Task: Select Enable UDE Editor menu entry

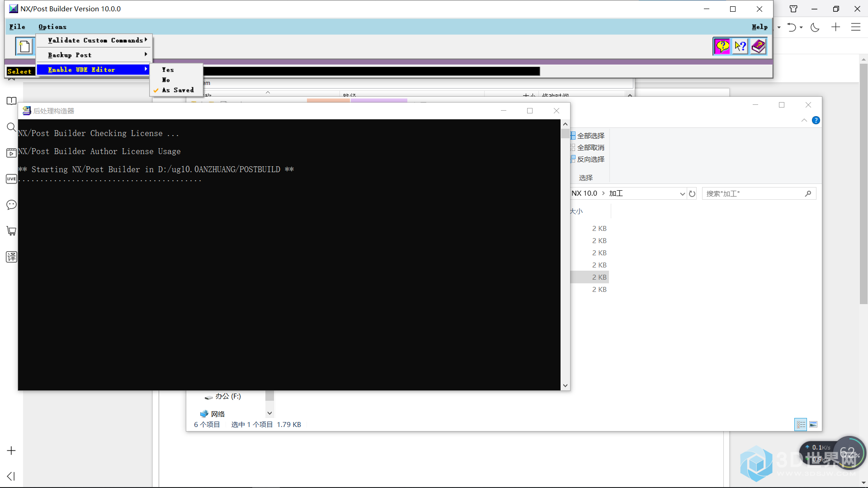Action: click(94, 70)
